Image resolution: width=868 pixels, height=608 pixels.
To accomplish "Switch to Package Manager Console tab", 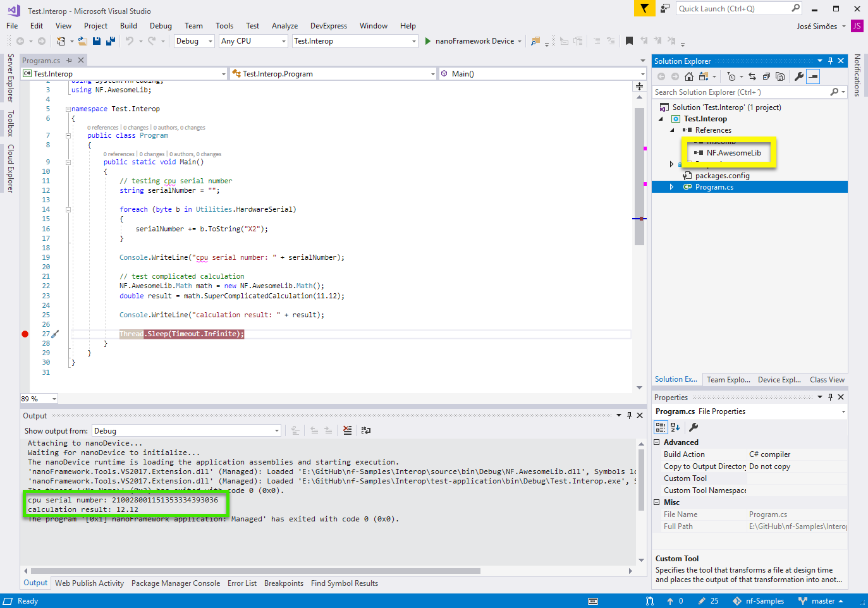I will tap(176, 583).
